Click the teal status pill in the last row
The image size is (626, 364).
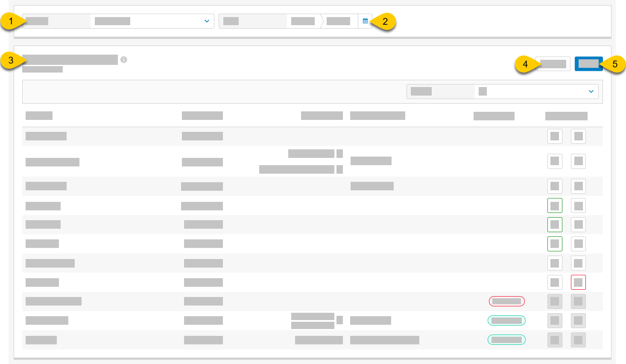point(506,340)
